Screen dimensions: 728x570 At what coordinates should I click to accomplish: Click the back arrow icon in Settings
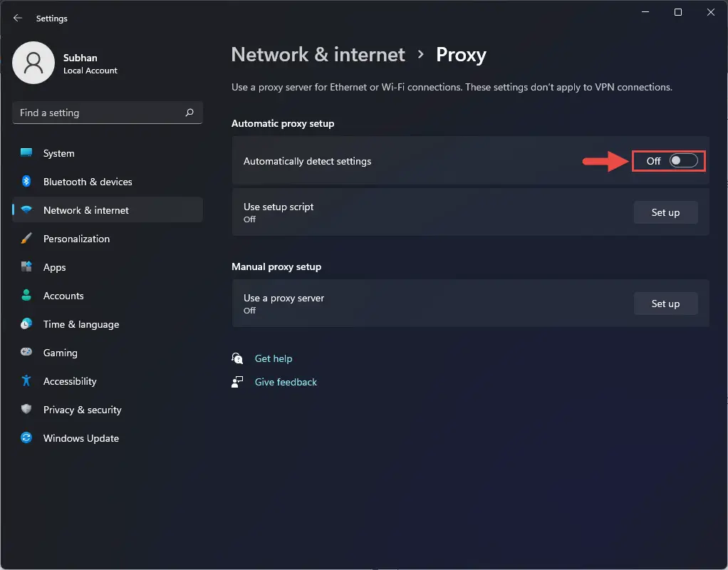[18, 18]
